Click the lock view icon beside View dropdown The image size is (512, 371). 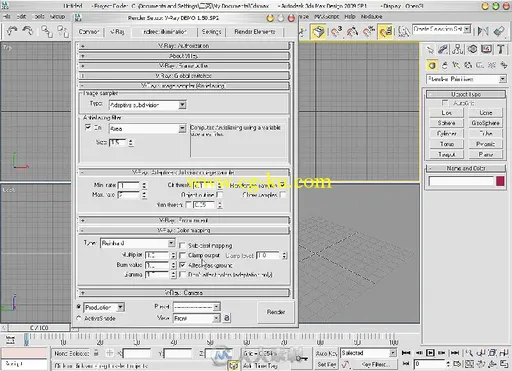pos(227,318)
